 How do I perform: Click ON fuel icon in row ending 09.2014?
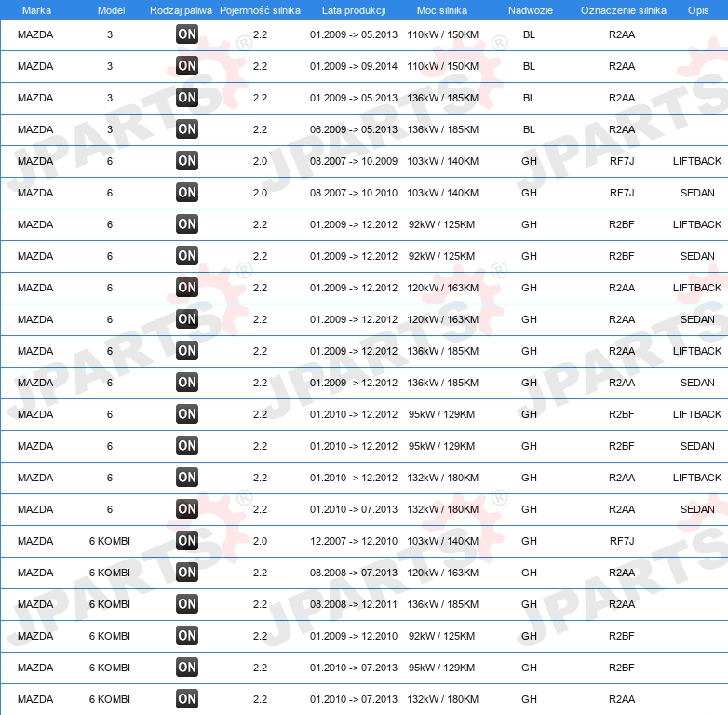pos(187,66)
